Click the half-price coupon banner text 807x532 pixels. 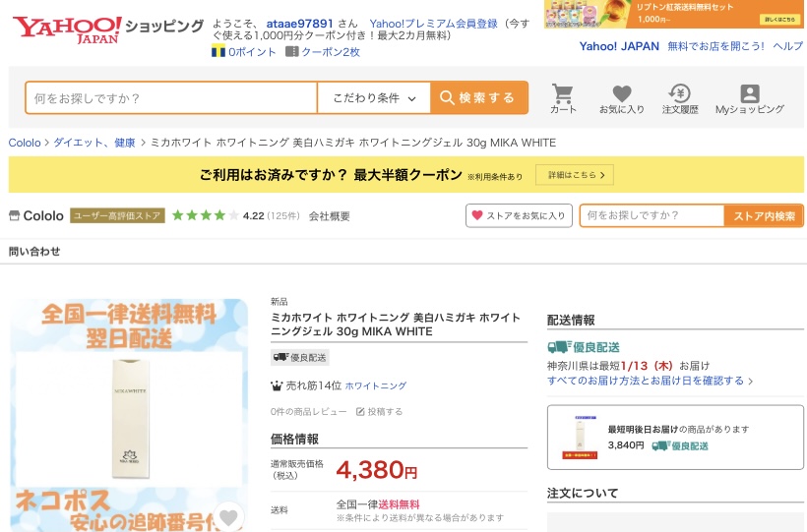(331, 175)
